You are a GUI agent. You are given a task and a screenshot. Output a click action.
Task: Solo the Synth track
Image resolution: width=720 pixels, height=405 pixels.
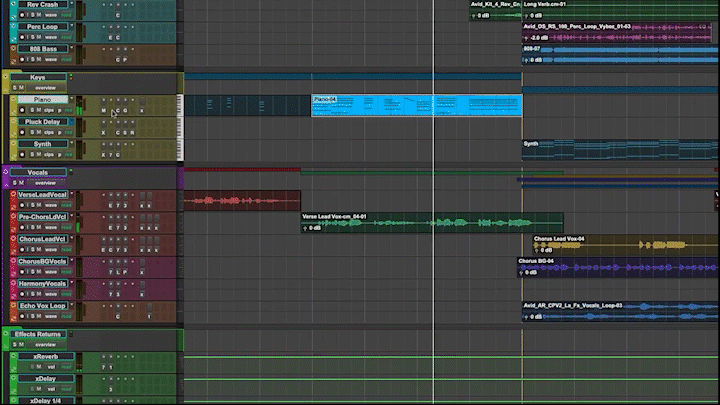[32, 155]
